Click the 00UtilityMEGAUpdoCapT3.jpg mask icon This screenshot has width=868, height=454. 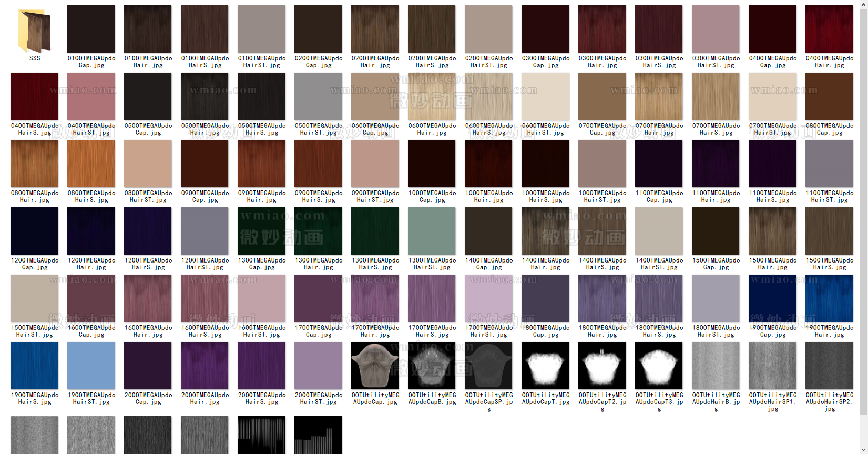pos(659,366)
